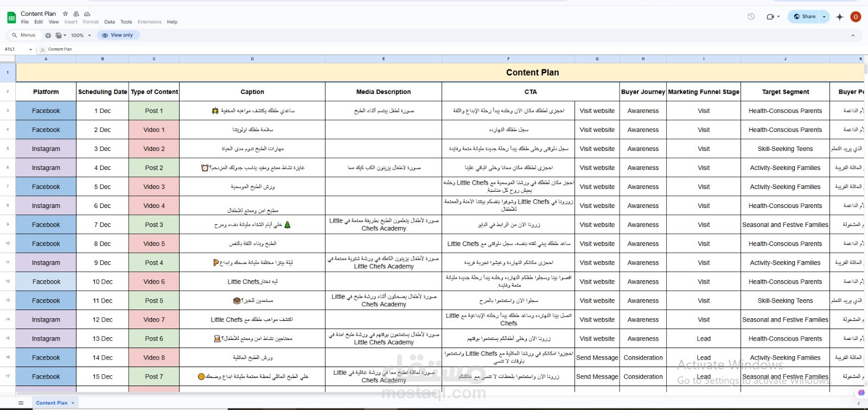This screenshot has width=868, height=410.
Task: Open the account avatar labeled O
Action: 856,17
